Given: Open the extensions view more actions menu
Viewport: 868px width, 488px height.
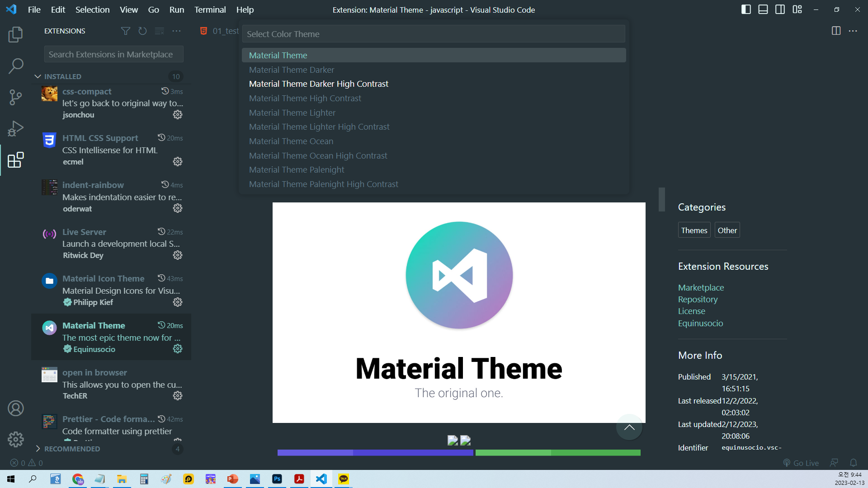Looking at the screenshot, I should tap(177, 31).
